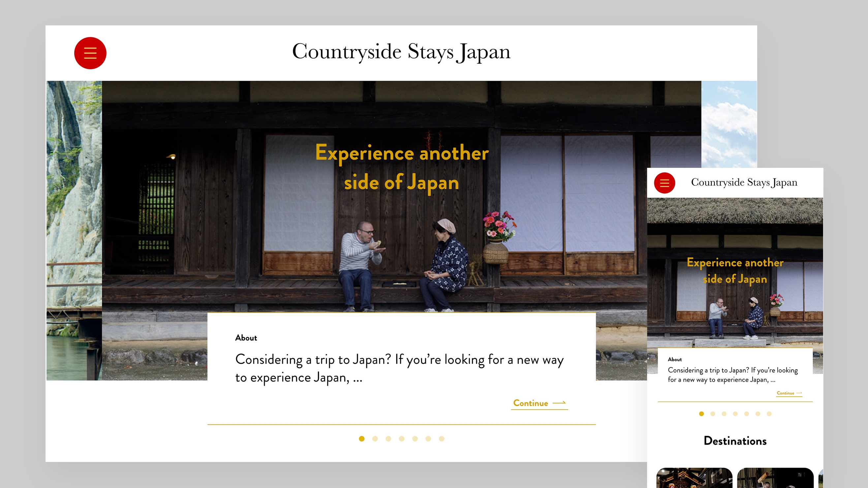Click next slide sky image on desktop right

click(x=729, y=124)
